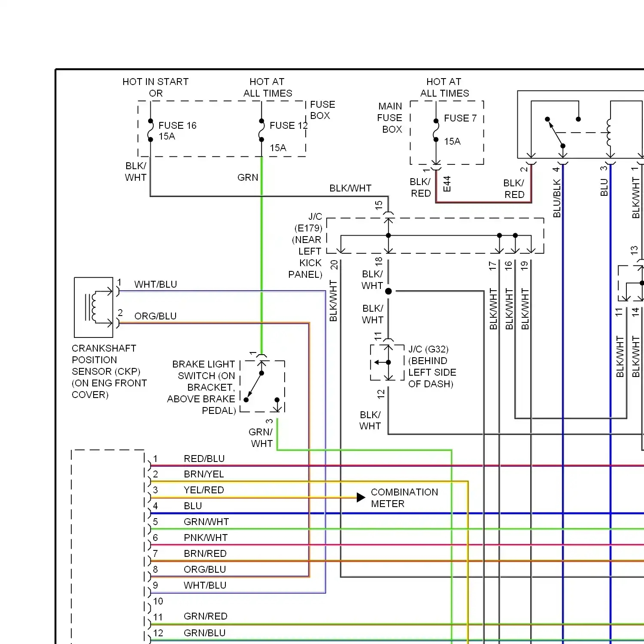Select the 'J/C (G32)' behind dash label
Screen dimensions: 644x644
432,366
